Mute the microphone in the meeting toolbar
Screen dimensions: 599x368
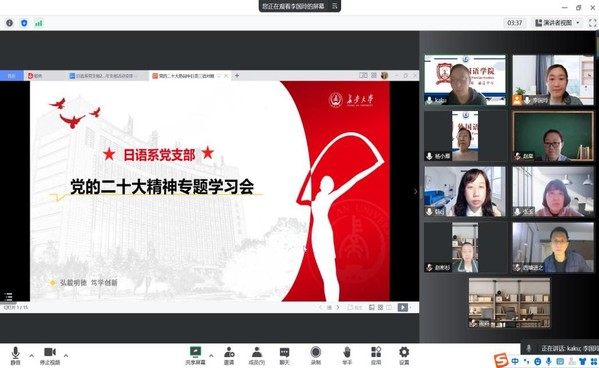pyautogui.click(x=15, y=355)
